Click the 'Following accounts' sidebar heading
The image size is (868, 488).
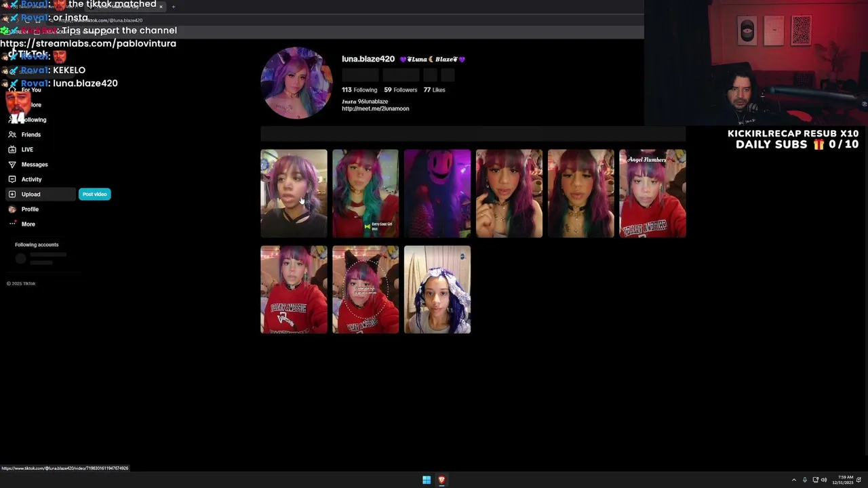(37, 245)
